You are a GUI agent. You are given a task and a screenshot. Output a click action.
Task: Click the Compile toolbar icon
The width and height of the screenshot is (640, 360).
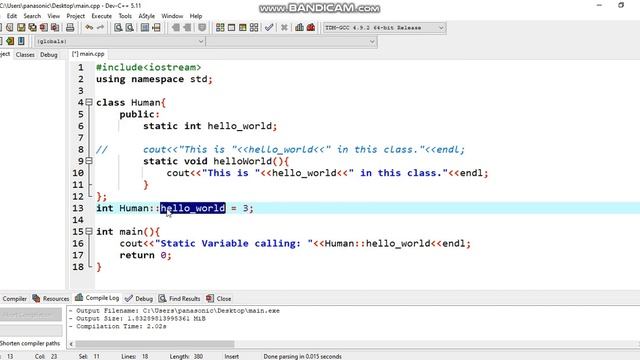(x=220, y=28)
